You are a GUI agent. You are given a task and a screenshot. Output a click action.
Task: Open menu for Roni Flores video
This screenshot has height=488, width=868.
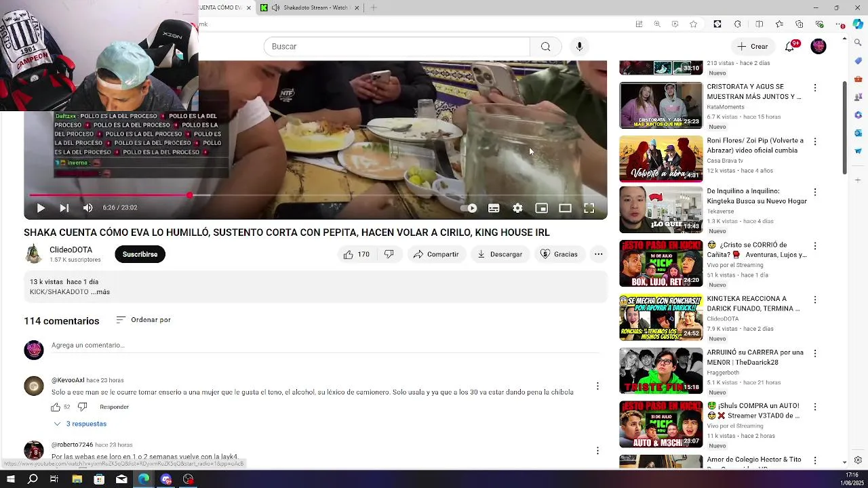coord(815,142)
